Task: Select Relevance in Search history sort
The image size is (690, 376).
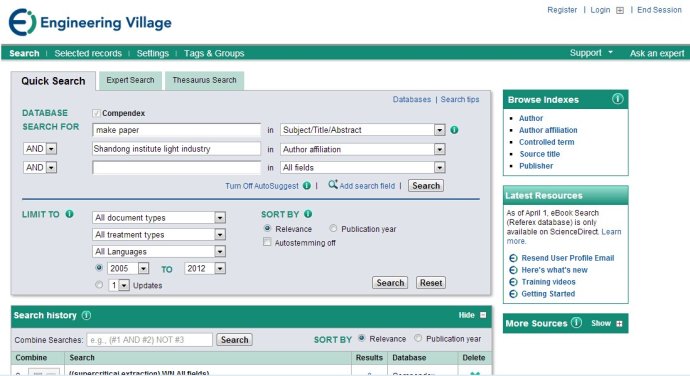Action: tap(362, 338)
